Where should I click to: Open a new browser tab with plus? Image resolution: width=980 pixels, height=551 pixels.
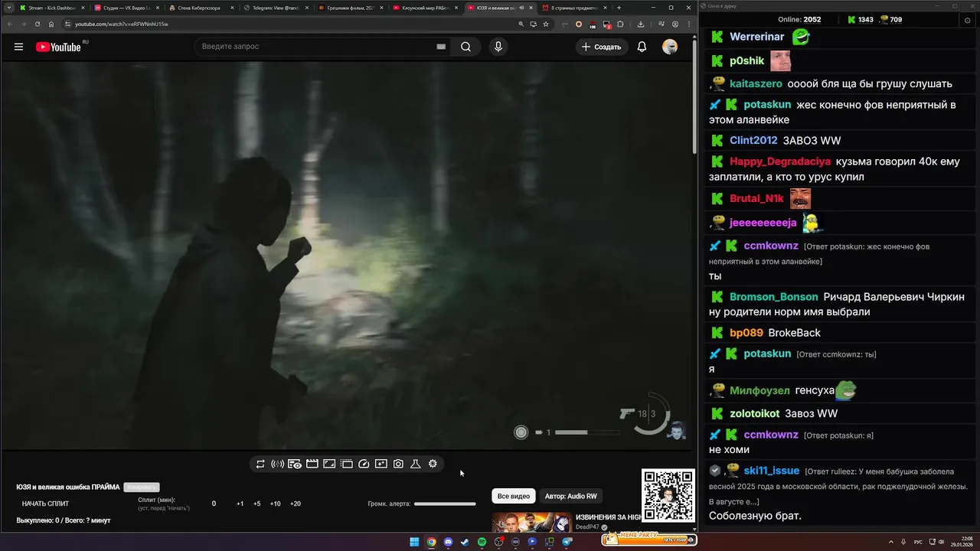coord(619,8)
